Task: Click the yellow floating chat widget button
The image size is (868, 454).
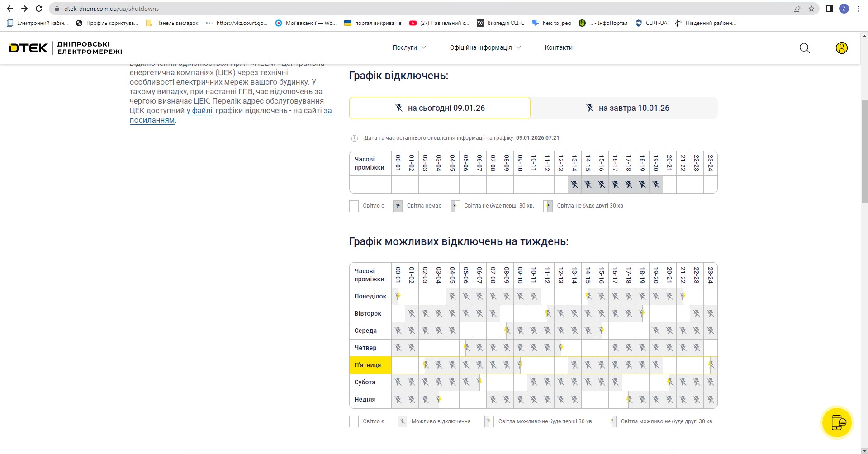Action: point(837,423)
